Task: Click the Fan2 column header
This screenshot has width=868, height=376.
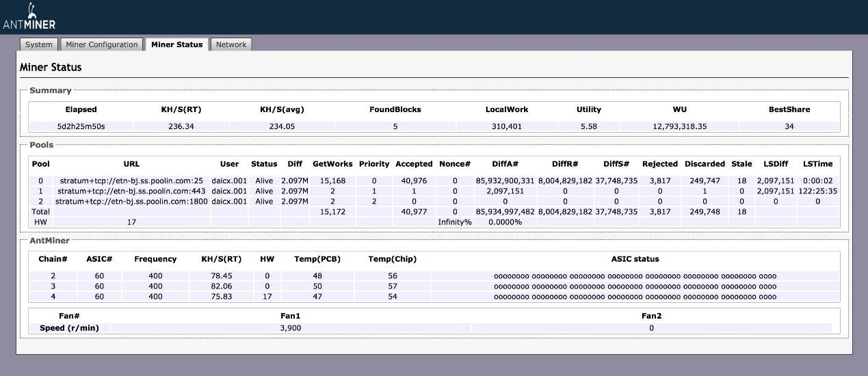Action: point(651,316)
